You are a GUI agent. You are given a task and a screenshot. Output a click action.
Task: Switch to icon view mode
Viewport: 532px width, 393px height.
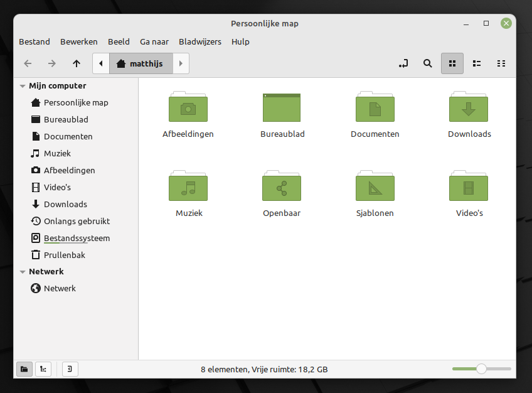(x=452, y=63)
